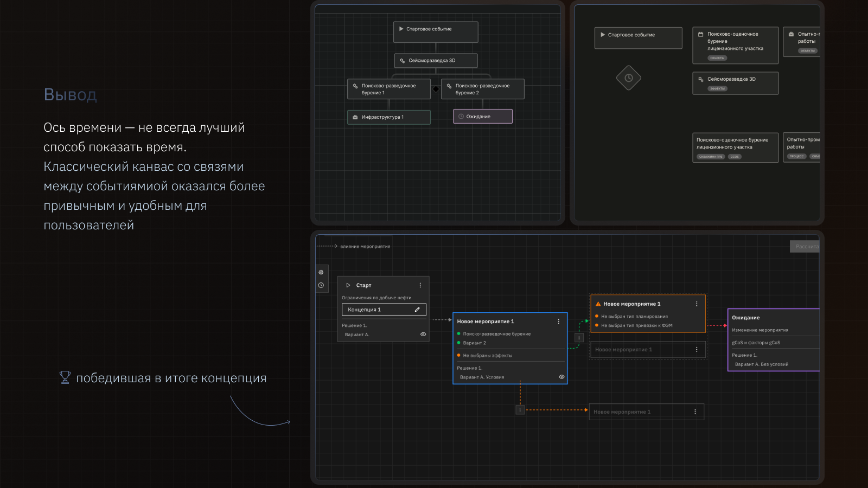Open the three-dot menu of the dimmed card inside the dashed group
The image size is (868, 488).
[x=697, y=350]
